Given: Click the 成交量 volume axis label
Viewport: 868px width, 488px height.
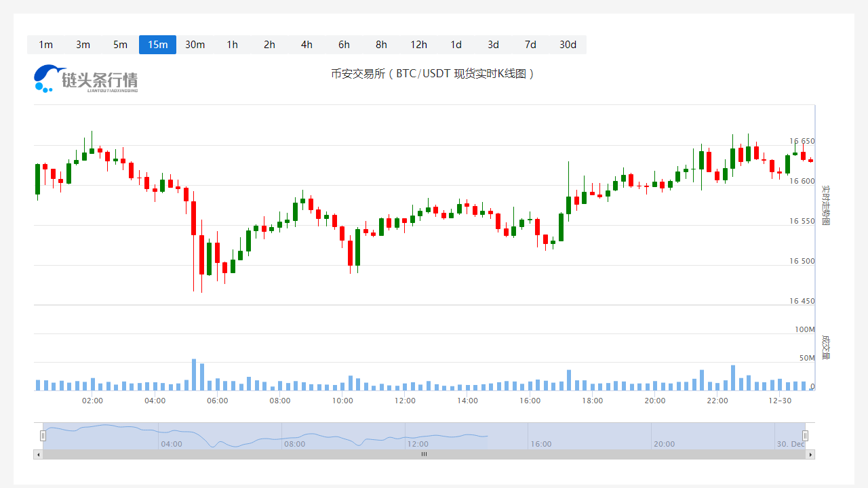Looking at the screenshot, I should pyautogui.click(x=825, y=346).
